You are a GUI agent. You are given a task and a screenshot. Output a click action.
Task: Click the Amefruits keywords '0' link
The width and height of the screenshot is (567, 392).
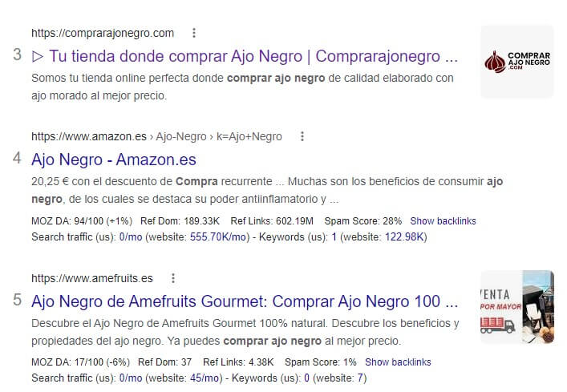[x=306, y=378]
